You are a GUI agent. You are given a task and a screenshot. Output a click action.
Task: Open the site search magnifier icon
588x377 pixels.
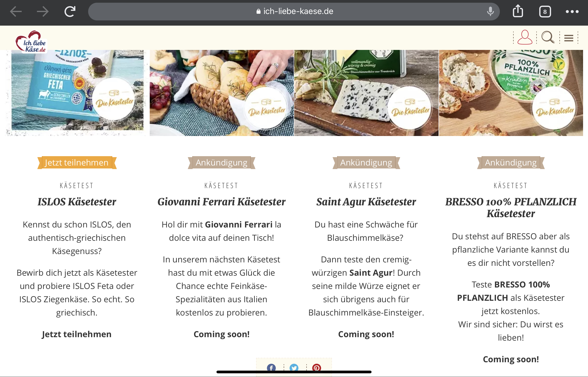(548, 37)
